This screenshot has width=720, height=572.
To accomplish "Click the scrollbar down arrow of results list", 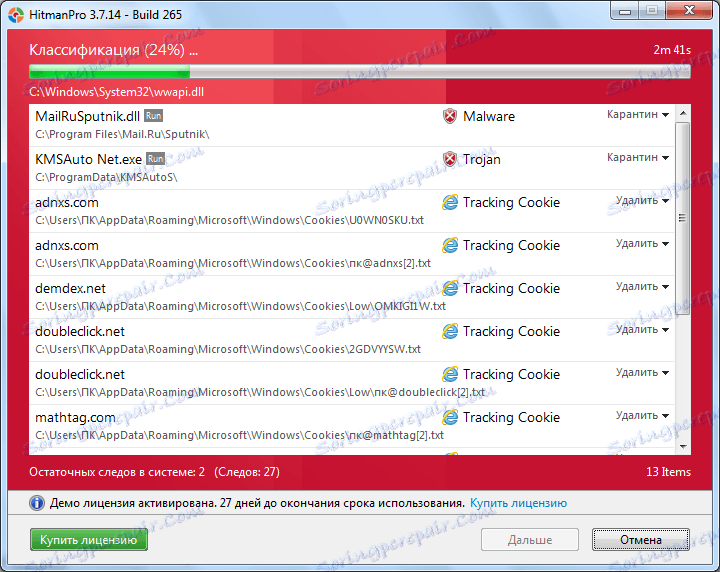I will (x=683, y=446).
